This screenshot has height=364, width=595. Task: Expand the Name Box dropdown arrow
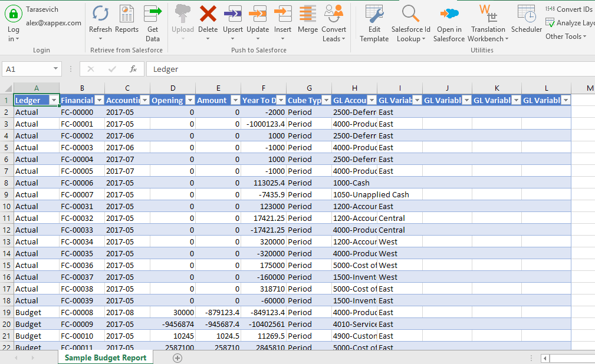coord(55,69)
